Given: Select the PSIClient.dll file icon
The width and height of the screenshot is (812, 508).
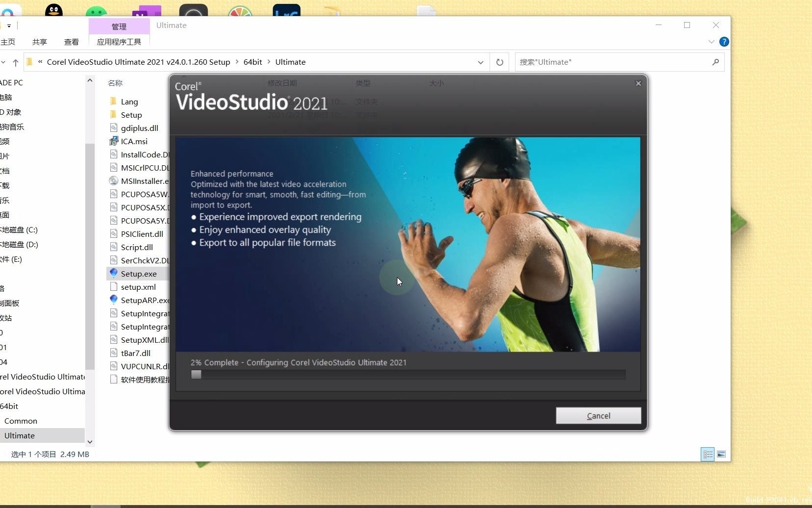Looking at the screenshot, I should pos(114,234).
